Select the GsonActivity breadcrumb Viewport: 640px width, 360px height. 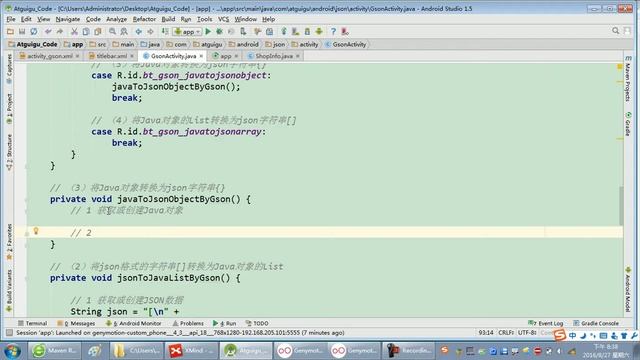point(346,44)
